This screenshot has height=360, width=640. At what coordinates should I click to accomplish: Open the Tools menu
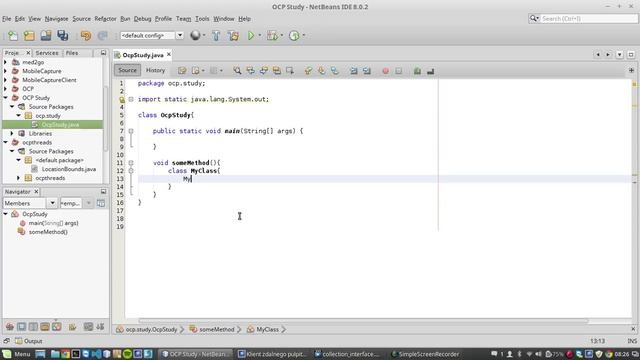click(x=202, y=19)
